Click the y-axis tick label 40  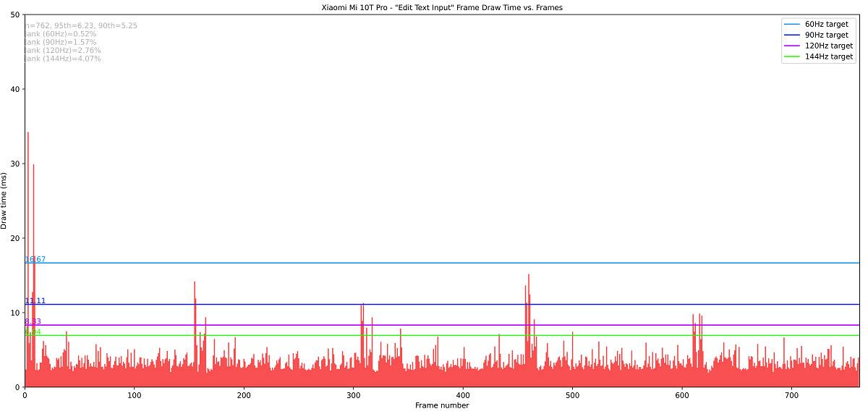pyautogui.click(x=15, y=89)
